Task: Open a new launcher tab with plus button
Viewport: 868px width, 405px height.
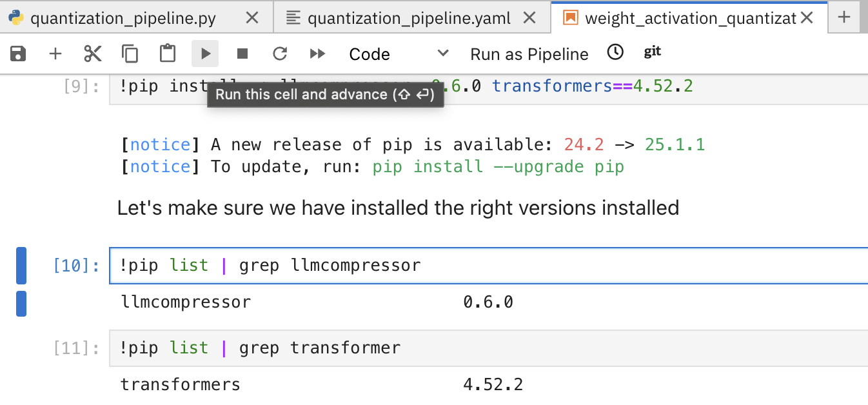Action: (x=843, y=17)
